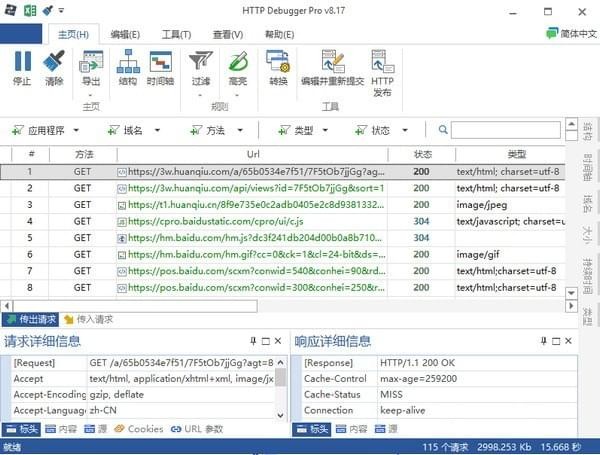This screenshot has height=455, width=600.
Task: Click the Excel export icon in title bar
Action: coord(30,11)
